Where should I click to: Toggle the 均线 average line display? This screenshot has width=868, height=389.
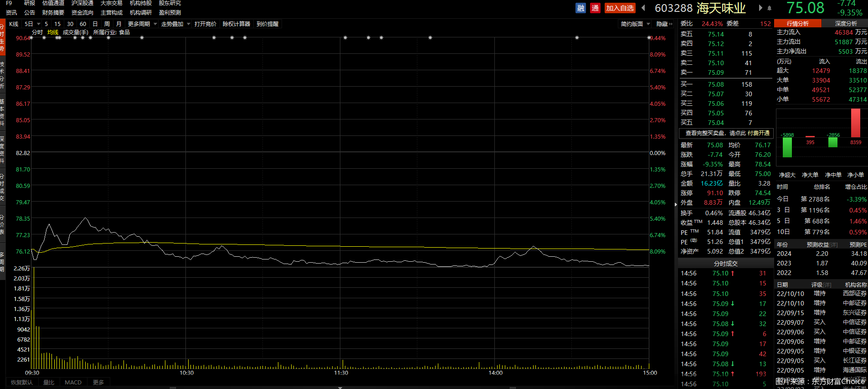pos(53,32)
